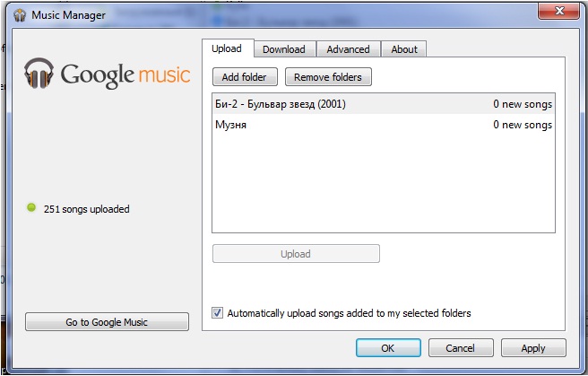Click the Google music wordmark text
588x376 pixels.
coord(125,75)
